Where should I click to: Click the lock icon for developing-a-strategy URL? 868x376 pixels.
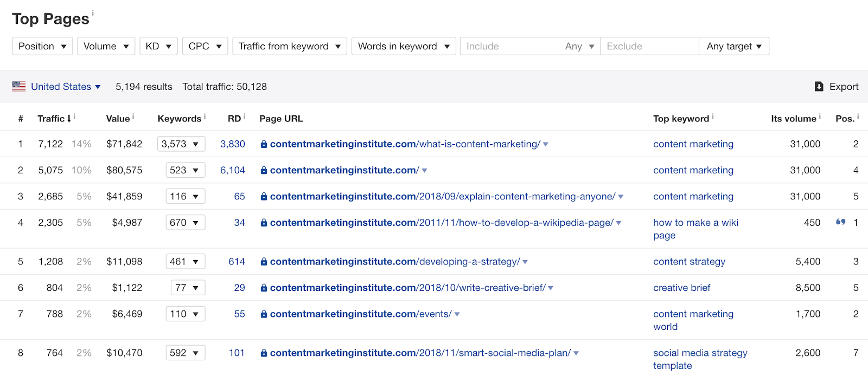click(264, 262)
